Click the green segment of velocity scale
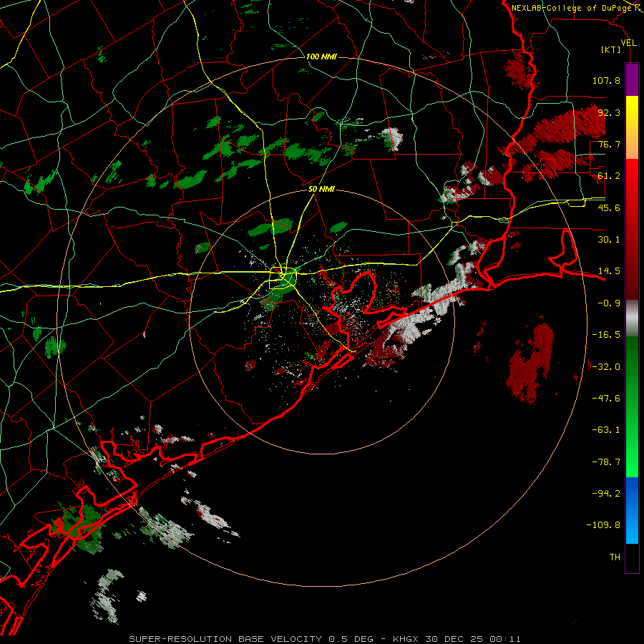Image resolution: width=644 pixels, height=644 pixels. click(x=632, y=406)
